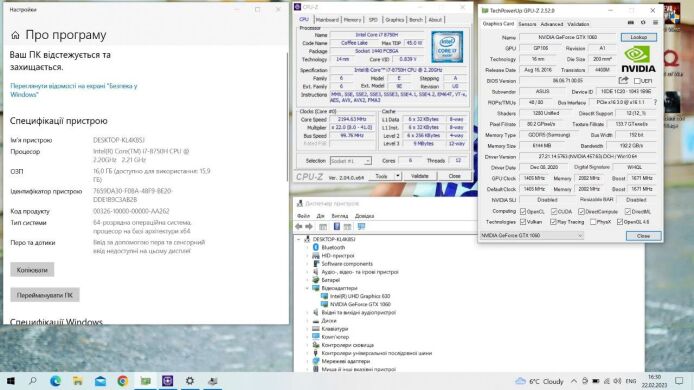694x390 pixels.
Task: Click the Device Manager back arrow
Action: coord(299,227)
